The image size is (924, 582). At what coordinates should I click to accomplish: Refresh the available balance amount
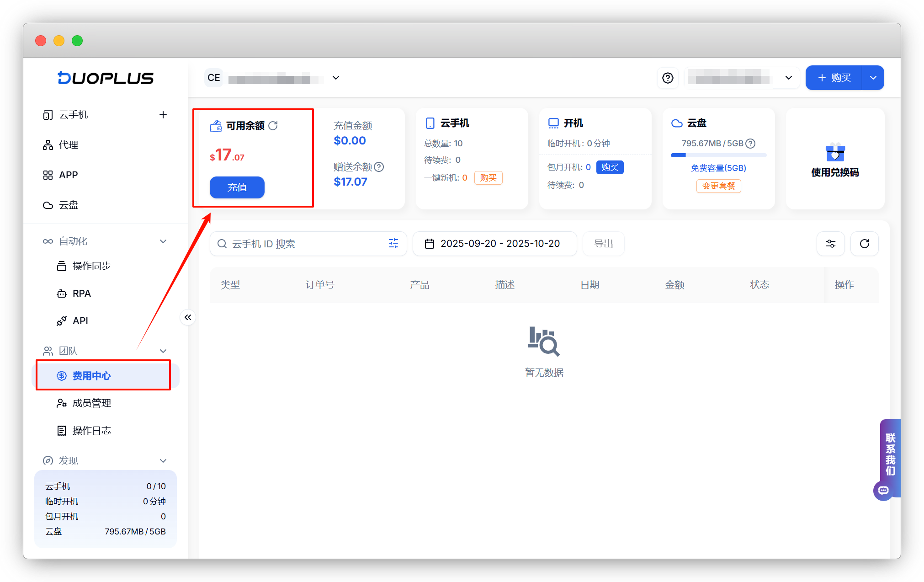(273, 126)
